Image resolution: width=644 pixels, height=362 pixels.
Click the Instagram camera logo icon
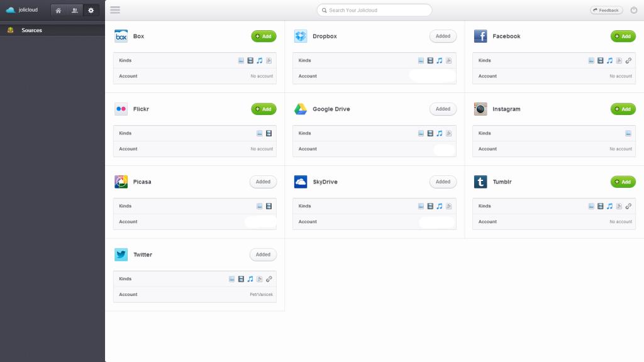click(480, 109)
